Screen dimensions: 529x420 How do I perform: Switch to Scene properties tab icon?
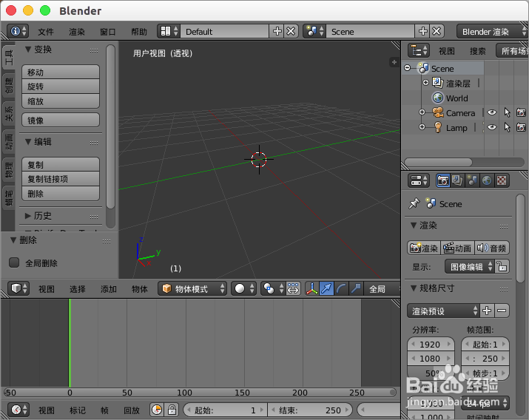pos(471,180)
